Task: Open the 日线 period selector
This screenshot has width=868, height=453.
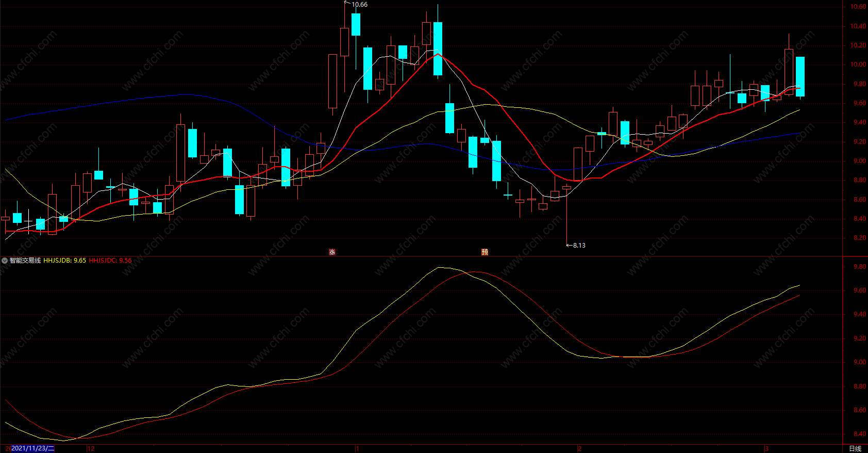Action: (x=855, y=449)
